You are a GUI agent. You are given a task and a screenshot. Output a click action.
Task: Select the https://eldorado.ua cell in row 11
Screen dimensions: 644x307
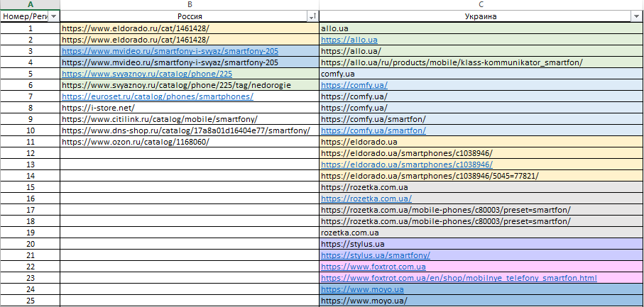tap(481, 142)
